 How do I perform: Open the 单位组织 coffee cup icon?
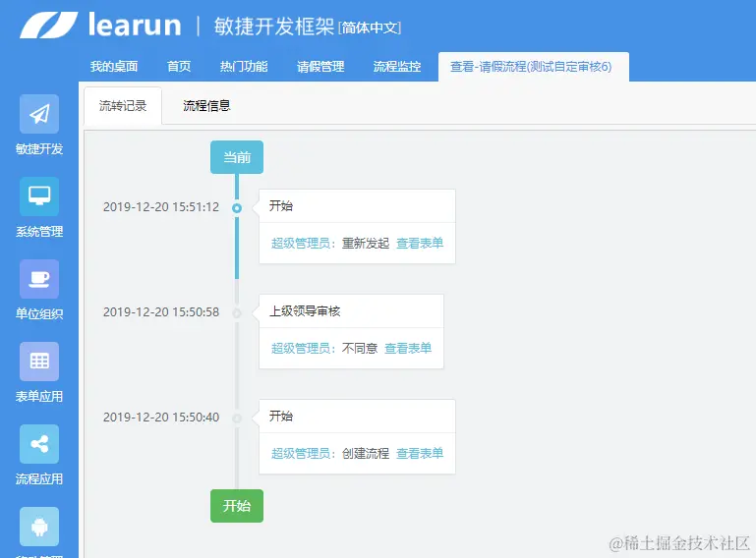click(39, 279)
